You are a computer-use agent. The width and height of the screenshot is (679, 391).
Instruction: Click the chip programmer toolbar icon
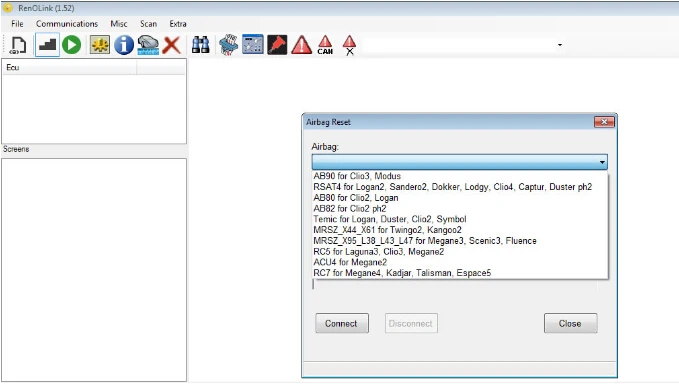(x=229, y=45)
